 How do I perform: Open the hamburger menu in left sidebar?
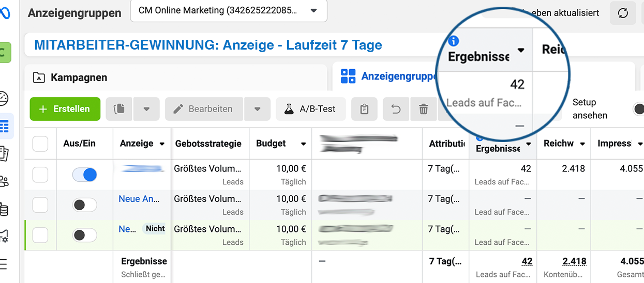tap(4, 265)
